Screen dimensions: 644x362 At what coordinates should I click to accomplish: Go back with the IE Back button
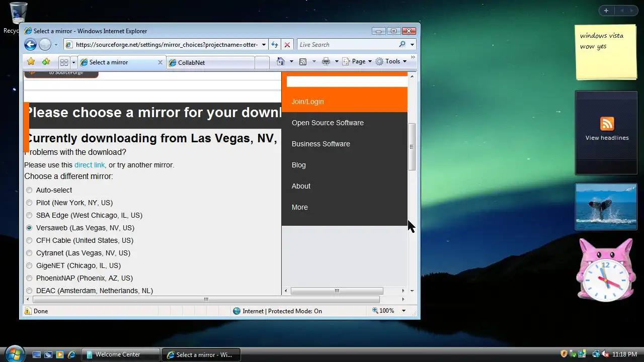(x=31, y=45)
